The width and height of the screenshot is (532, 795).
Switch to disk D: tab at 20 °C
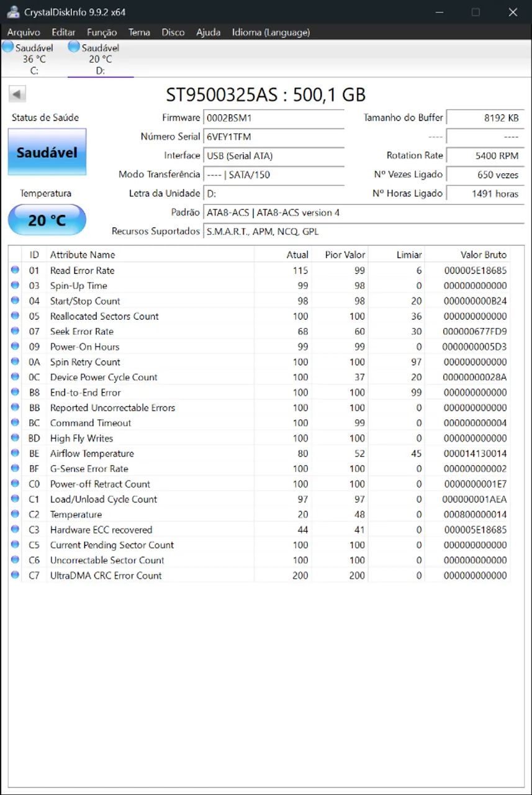(100, 59)
